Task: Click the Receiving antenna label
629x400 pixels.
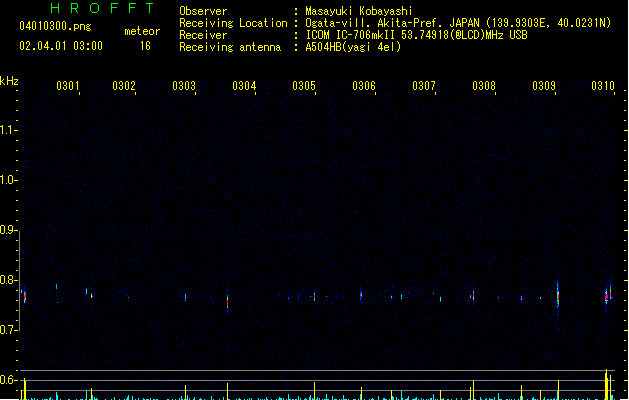Action: point(230,47)
